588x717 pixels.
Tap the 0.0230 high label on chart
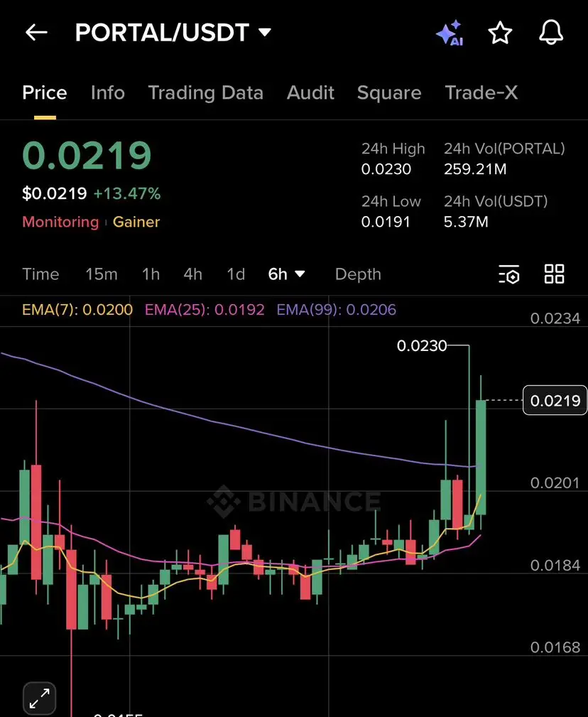click(x=422, y=345)
